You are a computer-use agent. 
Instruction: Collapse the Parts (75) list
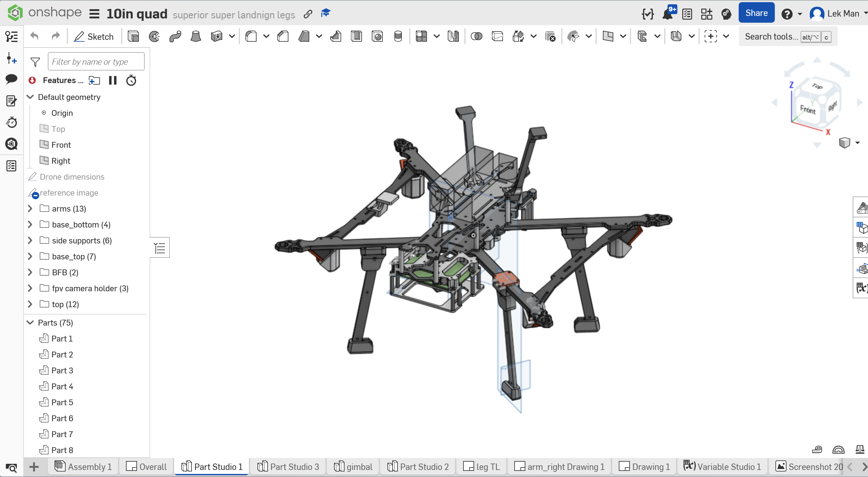click(30, 322)
